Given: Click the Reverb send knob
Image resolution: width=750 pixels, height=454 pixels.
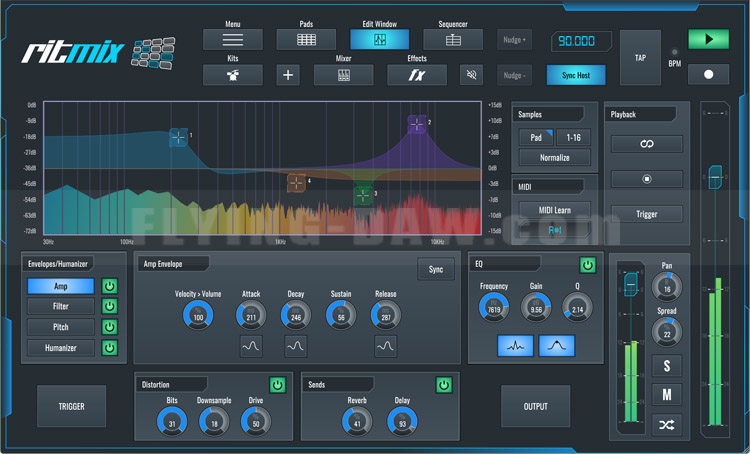Looking at the screenshot, I should [357, 421].
